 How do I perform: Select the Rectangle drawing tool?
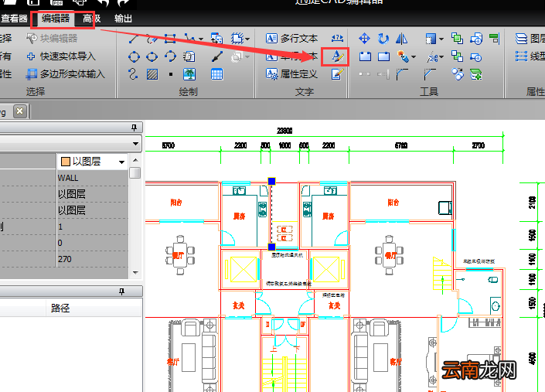(x=169, y=38)
